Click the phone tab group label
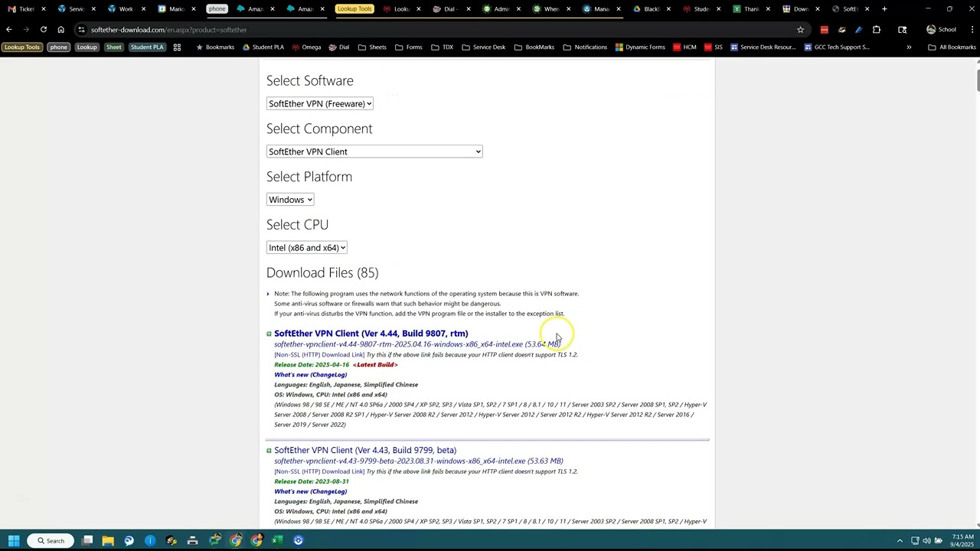Image resolution: width=980 pixels, height=551 pixels. [217, 9]
